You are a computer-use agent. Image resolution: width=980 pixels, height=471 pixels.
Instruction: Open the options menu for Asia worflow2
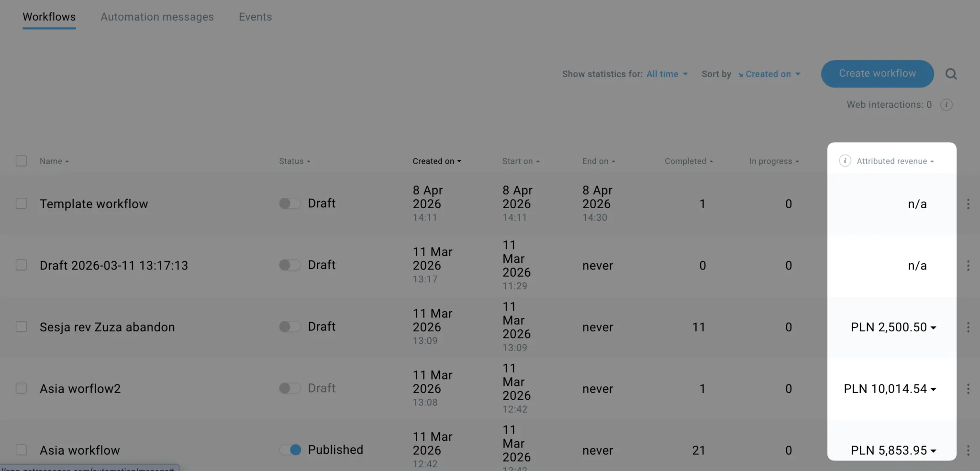click(x=968, y=388)
